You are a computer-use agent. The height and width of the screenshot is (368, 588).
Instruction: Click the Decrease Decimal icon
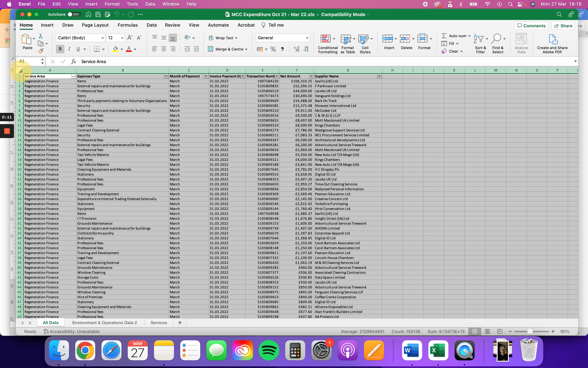click(306, 49)
